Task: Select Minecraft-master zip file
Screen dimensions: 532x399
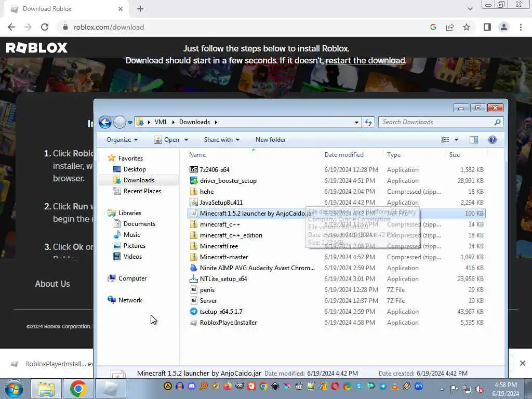Action: pos(223,257)
